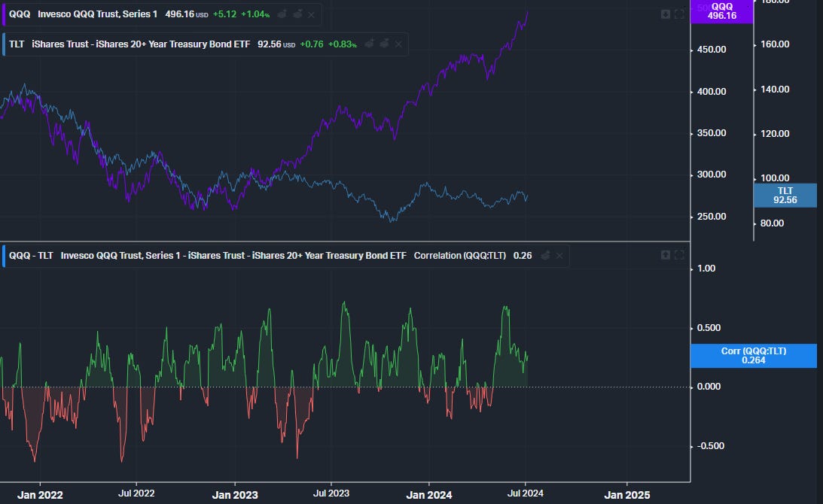
Task: Select the purple QQQ 496.16 price label
Action: tap(721, 11)
